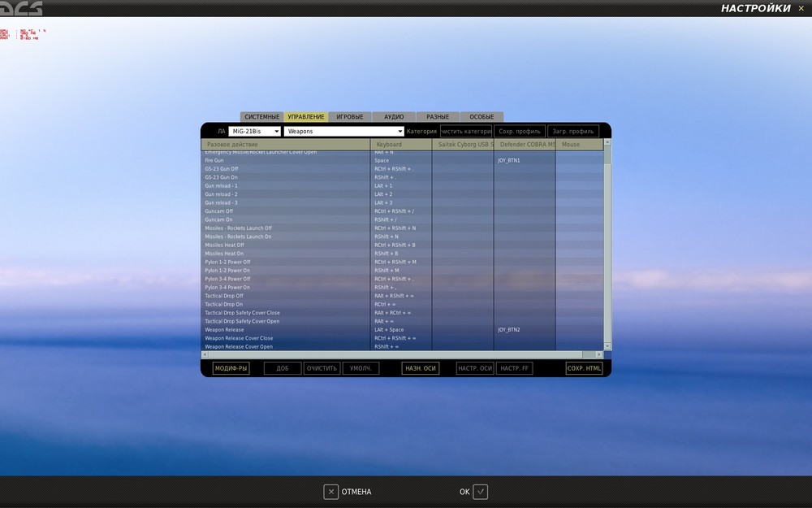Click the НАЗН. ОСИ button
Screen dimensions: 812x508
pyautogui.click(x=420, y=368)
